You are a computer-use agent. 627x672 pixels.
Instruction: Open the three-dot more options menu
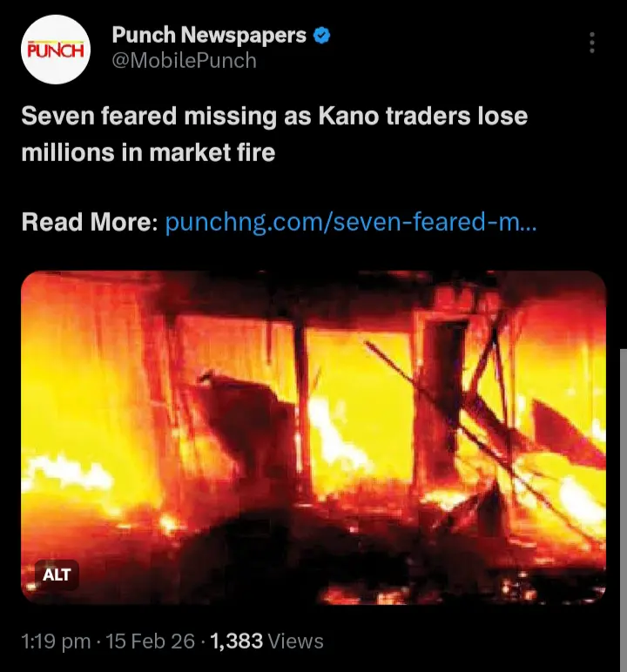(x=592, y=43)
